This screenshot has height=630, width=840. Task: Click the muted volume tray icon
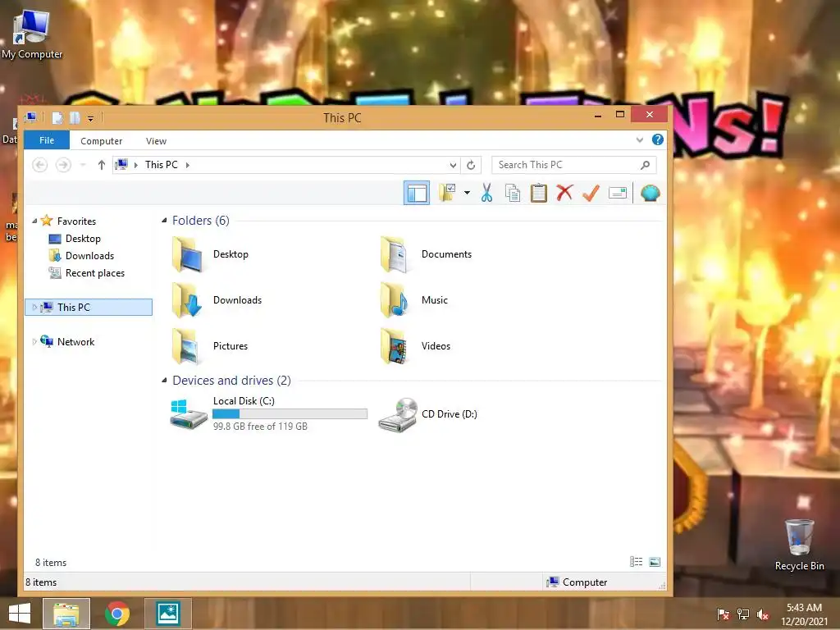pos(763,614)
